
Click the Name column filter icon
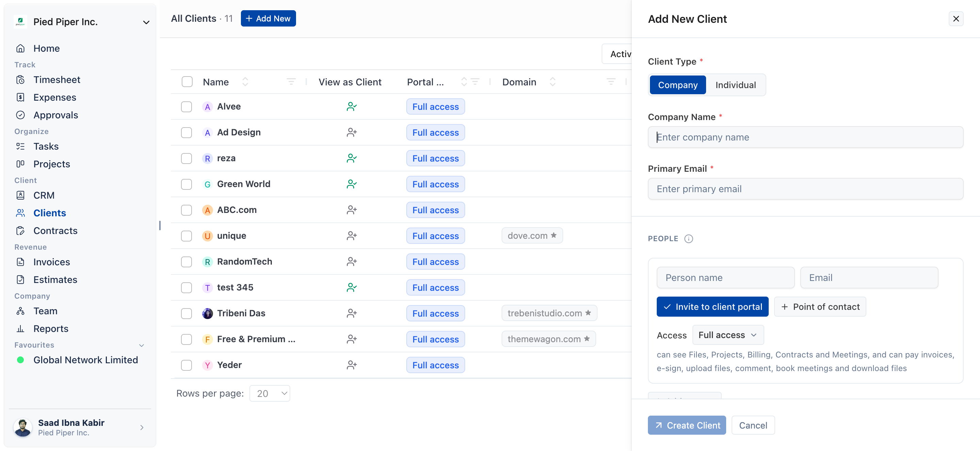pyautogui.click(x=291, y=82)
